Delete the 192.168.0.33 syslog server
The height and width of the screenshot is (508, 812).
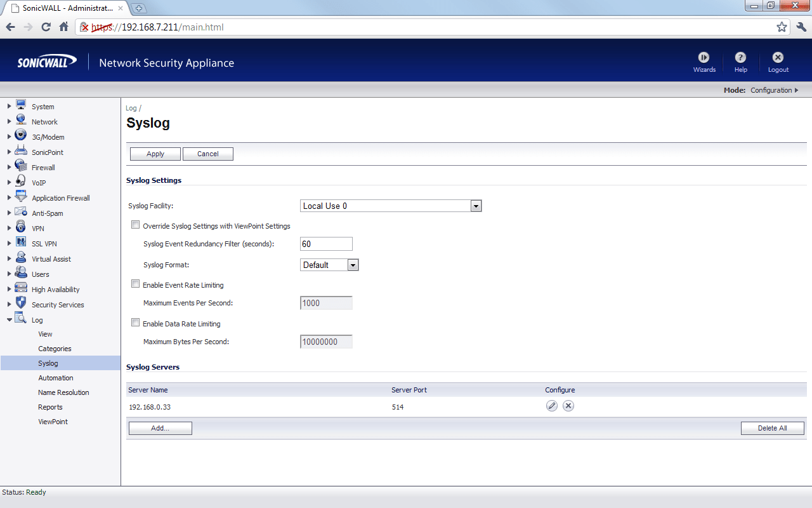[568, 405]
